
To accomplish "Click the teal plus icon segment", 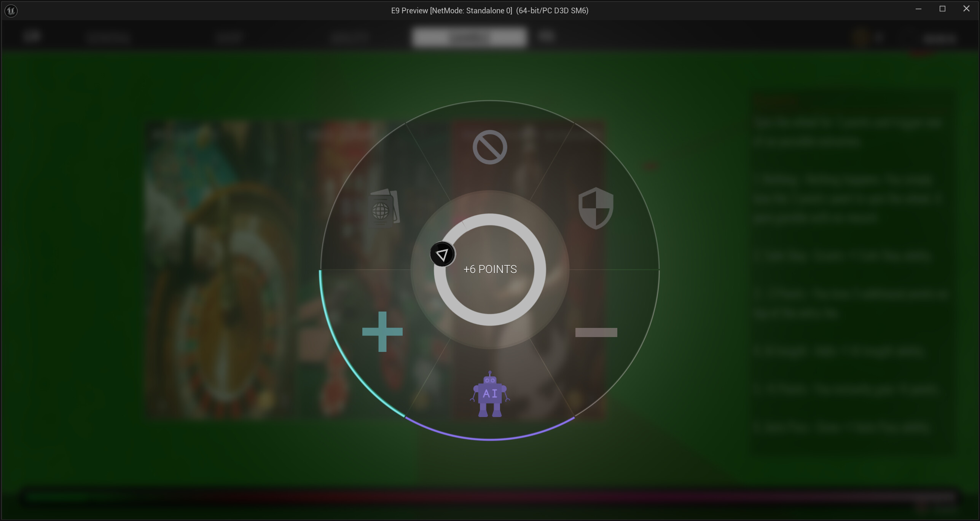I will 382,332.
